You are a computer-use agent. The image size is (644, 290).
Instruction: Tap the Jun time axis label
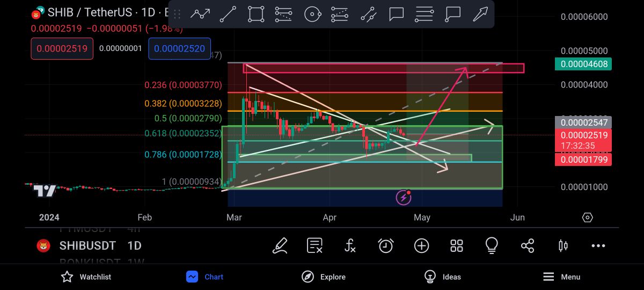coord(517,218)
